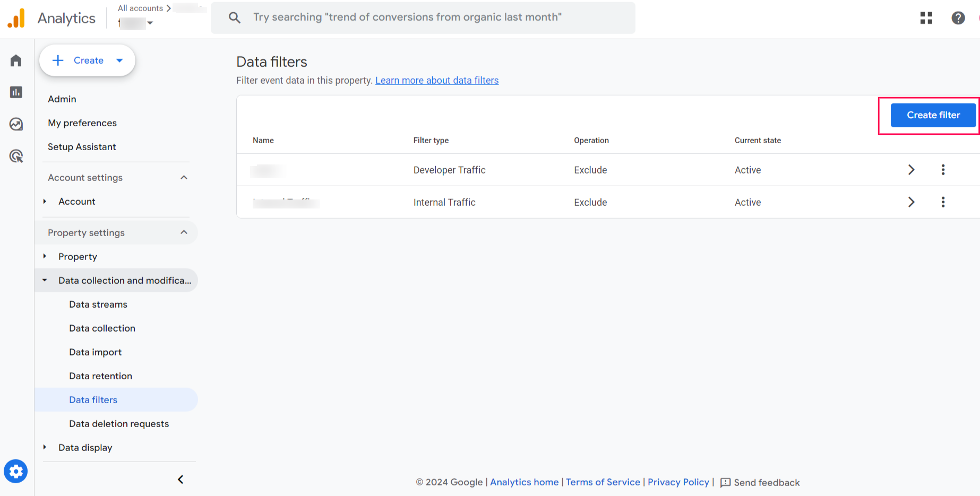The height and width of the screenshot is (496, 980).
Task: Click the Current state column header
Action: 758,141
